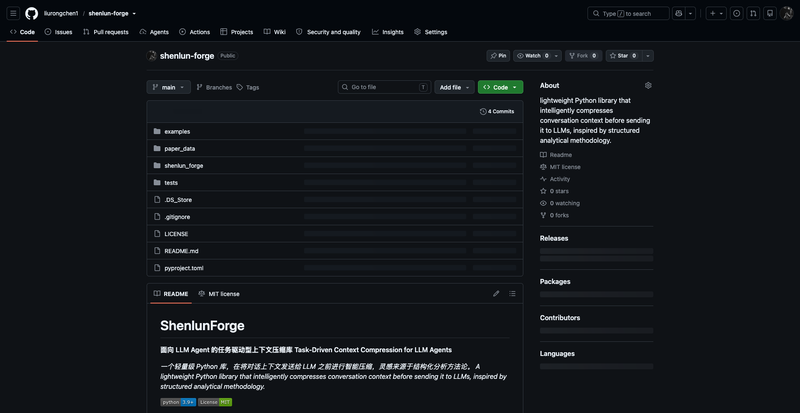Open the .DS_Store file

pyautogui.click(x=178, y=200)
